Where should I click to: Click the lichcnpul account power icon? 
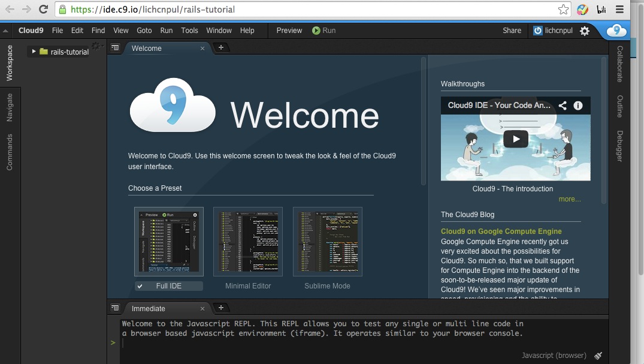537,31
